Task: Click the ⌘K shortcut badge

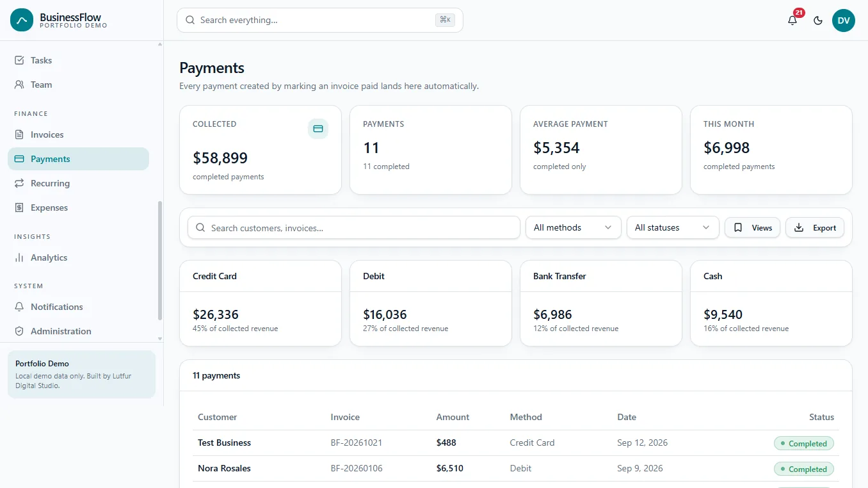Action: 445,20
